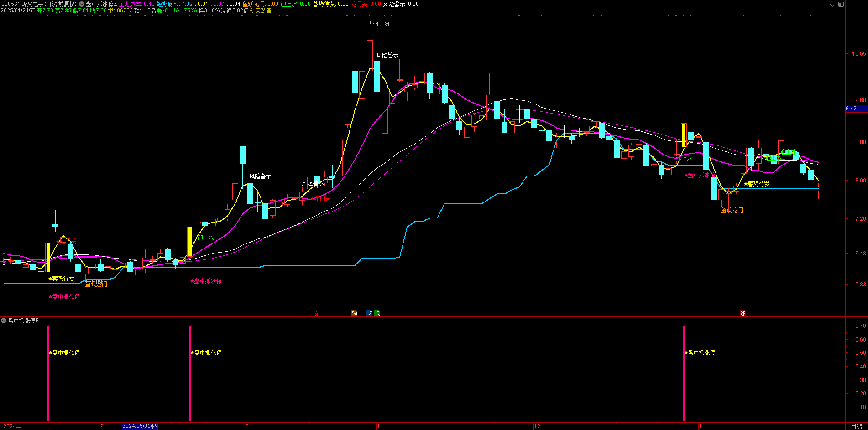Click the 鱼跃龙门: 0.00 legend entry
Screen dimensions: 868x430
point(260,4)
